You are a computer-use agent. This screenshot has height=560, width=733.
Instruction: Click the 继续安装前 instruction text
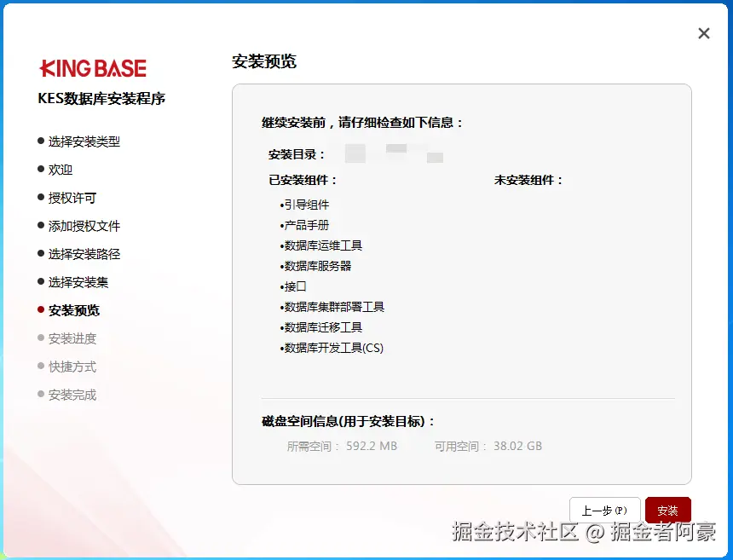362,123
